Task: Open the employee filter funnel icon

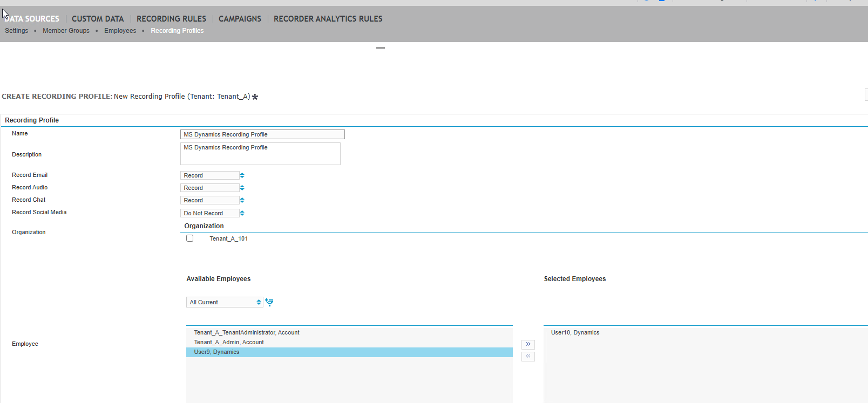Action: point(269,302)
